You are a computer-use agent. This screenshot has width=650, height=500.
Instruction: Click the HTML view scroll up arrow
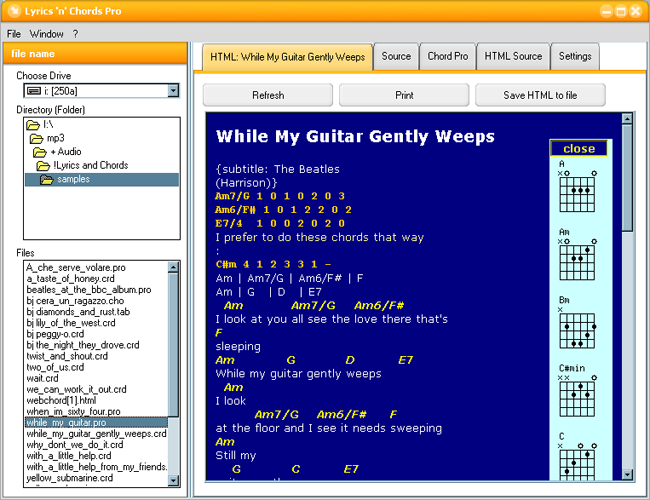tap(627, 119)
